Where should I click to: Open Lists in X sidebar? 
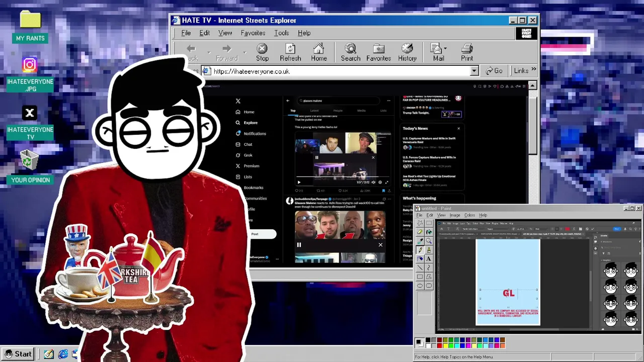point(244,176)
